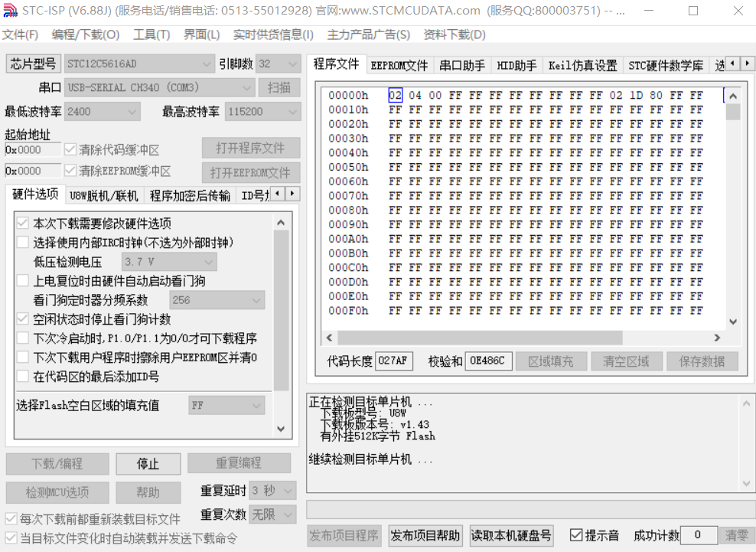Click 芯片型号 button
This screenshot has width=756, height=552.
[33, 64]
